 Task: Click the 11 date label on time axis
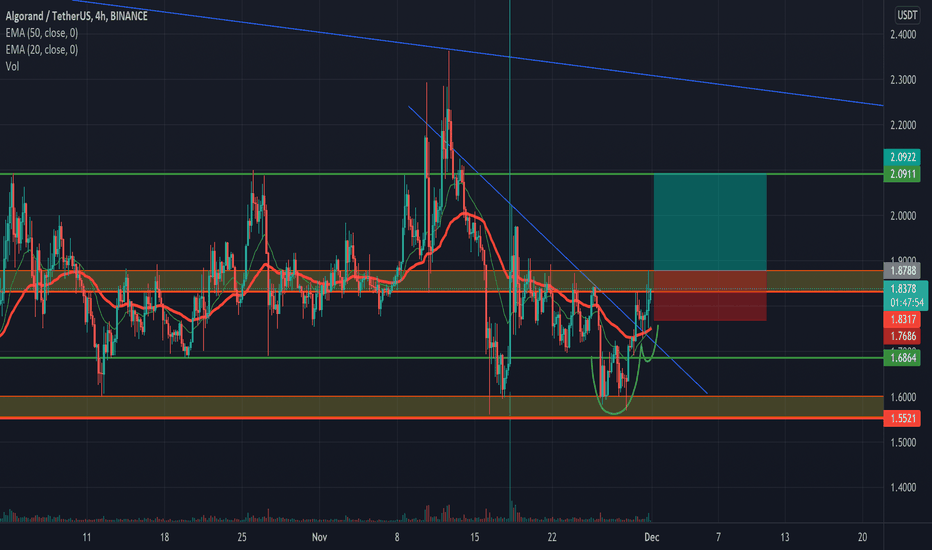click(x=87, y=538)
